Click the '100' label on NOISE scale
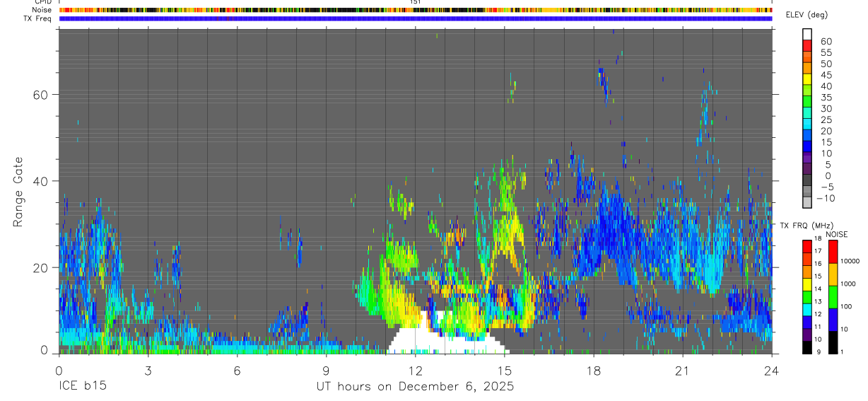 (x=846, y=307)
